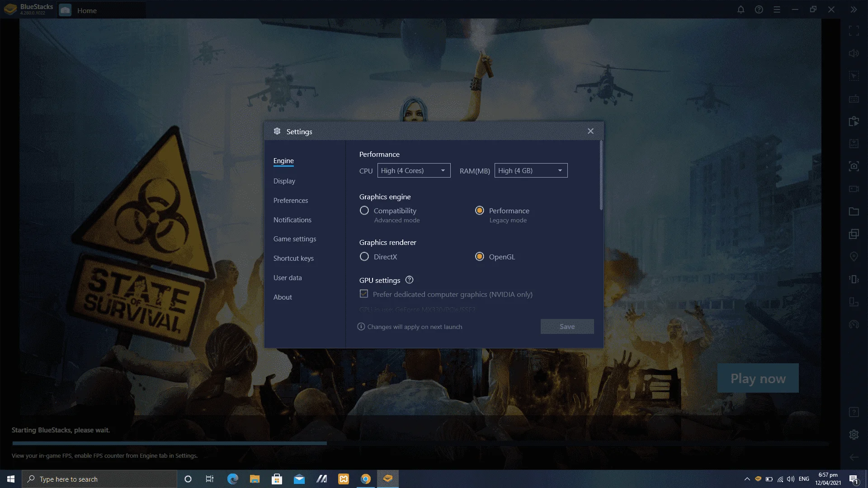Click the Play now button
Screen dimensions: 868x488
(x=758, y=378)
